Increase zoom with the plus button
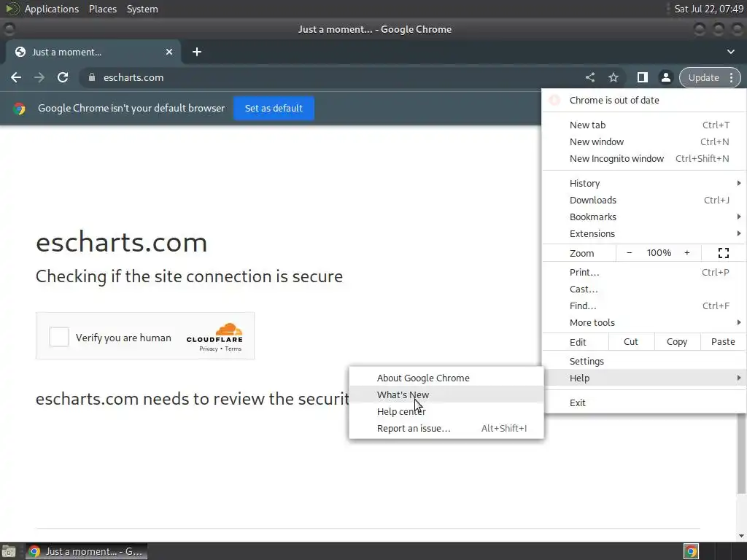 [687, 253]
